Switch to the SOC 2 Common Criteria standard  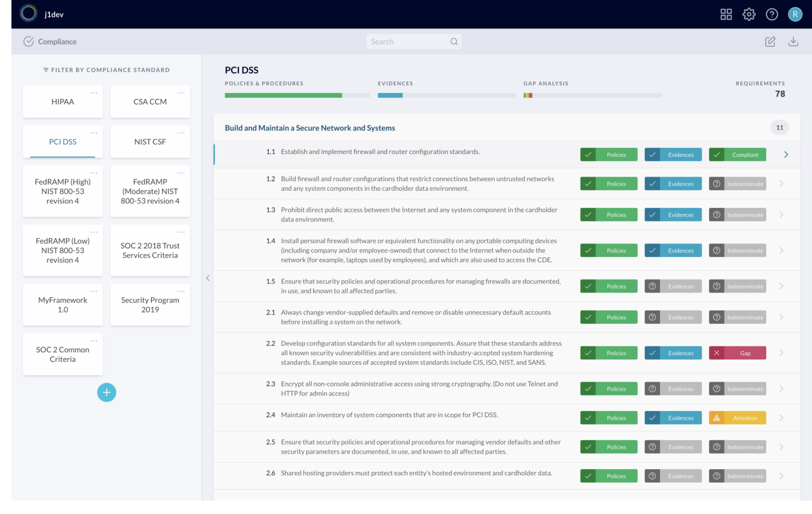63,354
